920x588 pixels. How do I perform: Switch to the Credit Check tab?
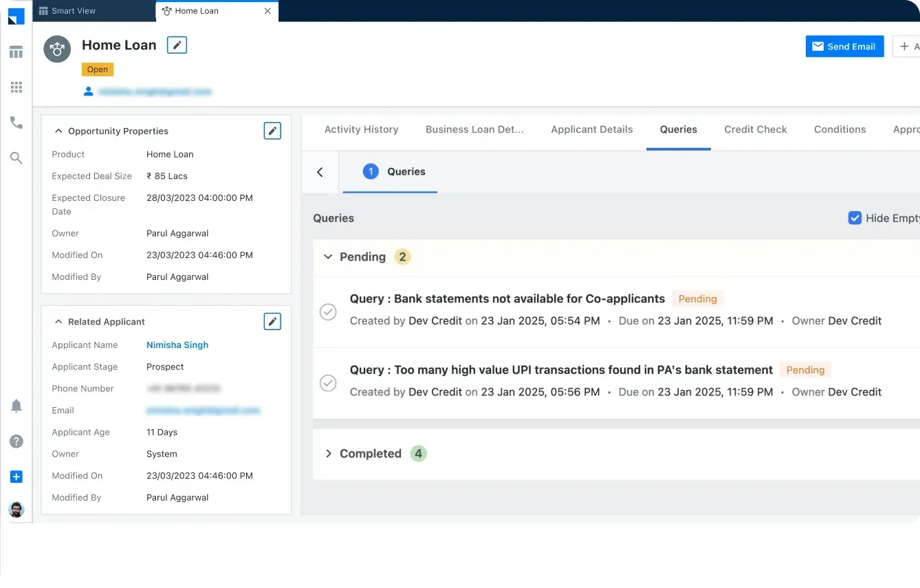click(x=755, y=129)
